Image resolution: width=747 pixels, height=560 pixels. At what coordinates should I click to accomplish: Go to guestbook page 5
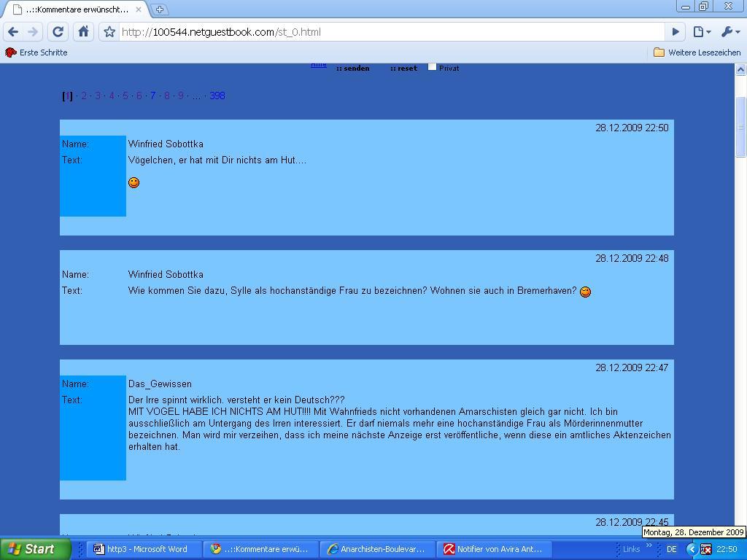click(125, 96)
